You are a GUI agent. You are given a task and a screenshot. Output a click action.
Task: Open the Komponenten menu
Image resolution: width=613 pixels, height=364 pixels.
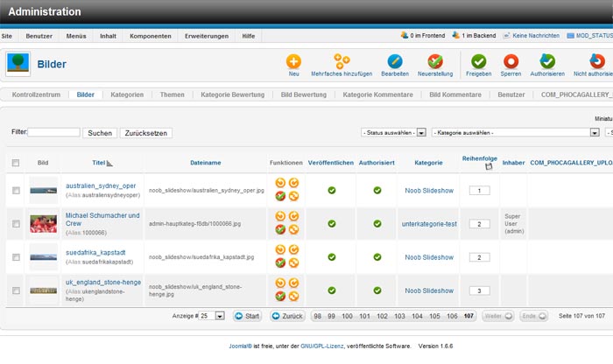[150, 36]
